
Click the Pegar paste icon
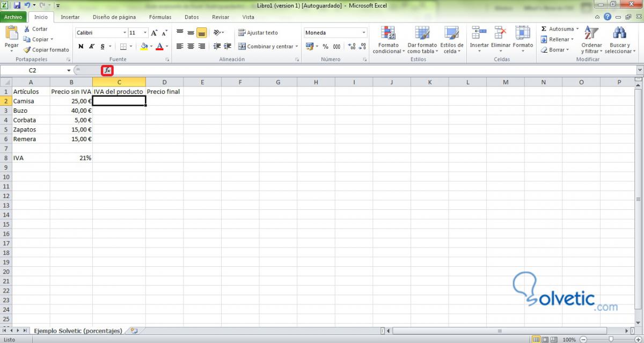pyautogui.click(x=11, y=33)
